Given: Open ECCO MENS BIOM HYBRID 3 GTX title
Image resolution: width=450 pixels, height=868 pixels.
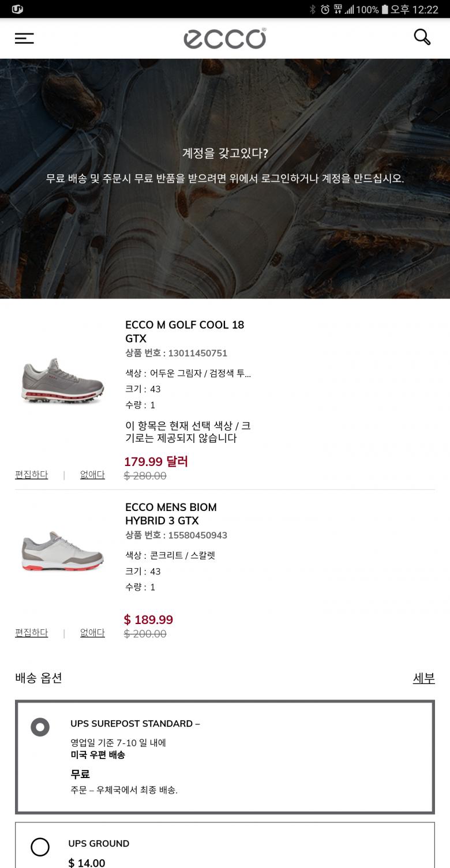Looking at the screenshot, I should pyautogui.click(x=171, y=514).
